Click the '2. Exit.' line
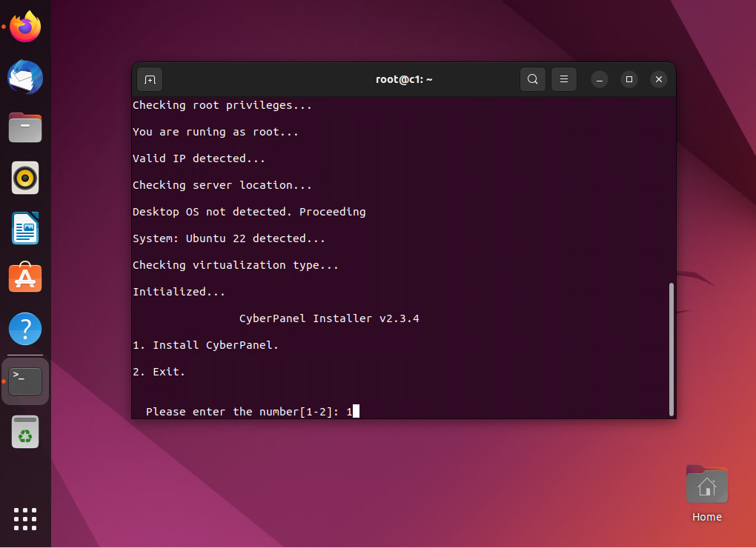The image size is (756, 548). tap(159, 372)
